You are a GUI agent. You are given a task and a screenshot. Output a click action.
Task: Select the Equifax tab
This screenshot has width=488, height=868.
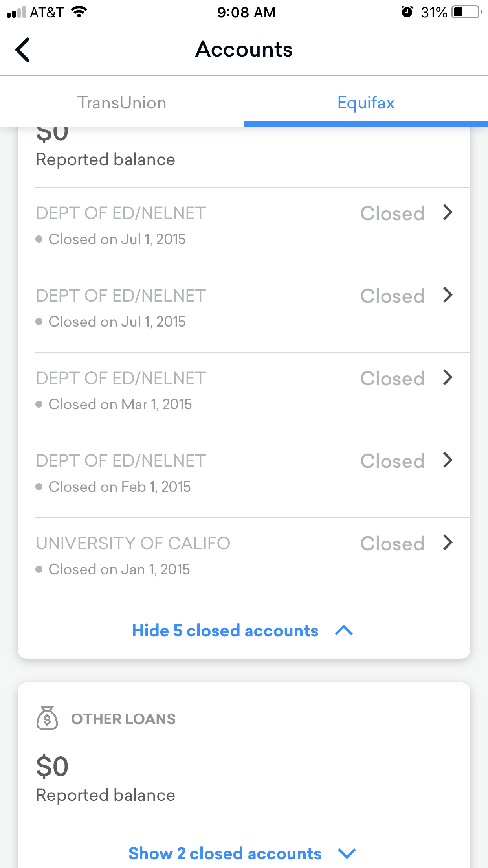tap(365, 103)
